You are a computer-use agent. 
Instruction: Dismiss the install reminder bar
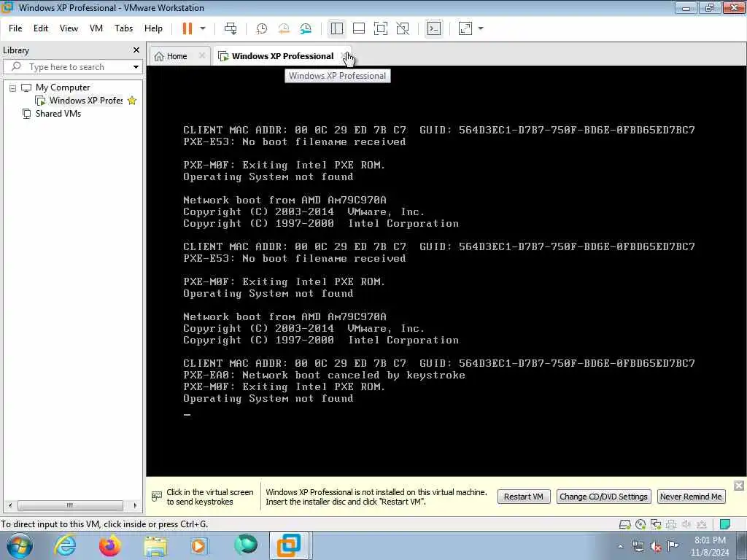coord(739,486)
